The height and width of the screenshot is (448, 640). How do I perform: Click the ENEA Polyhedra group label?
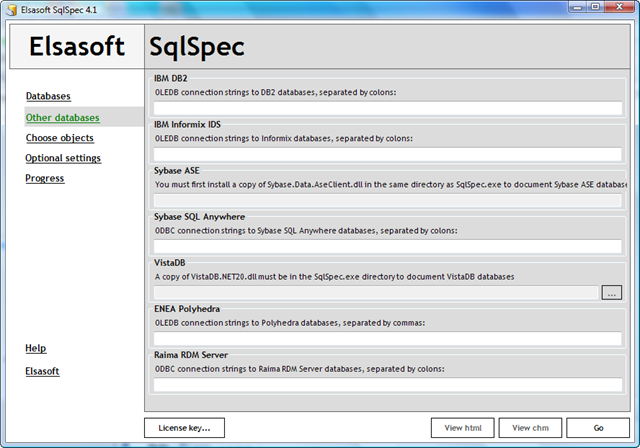click(187, 309)
